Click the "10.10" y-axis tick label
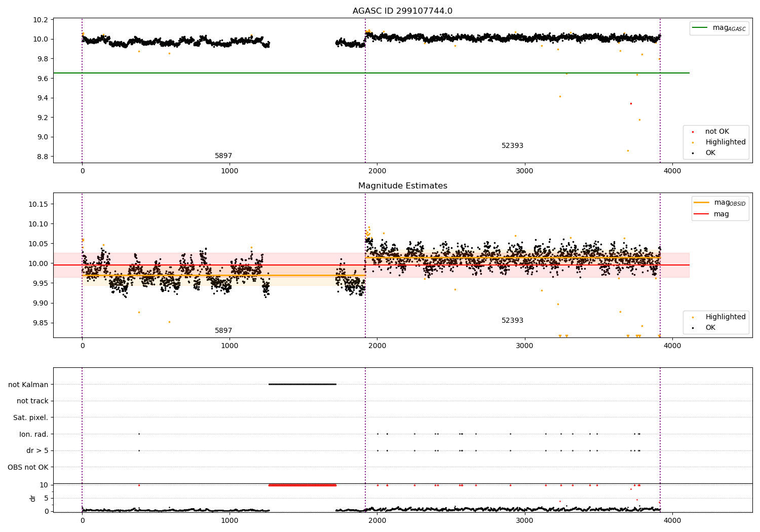760x532 pixels. coord(38,224)
